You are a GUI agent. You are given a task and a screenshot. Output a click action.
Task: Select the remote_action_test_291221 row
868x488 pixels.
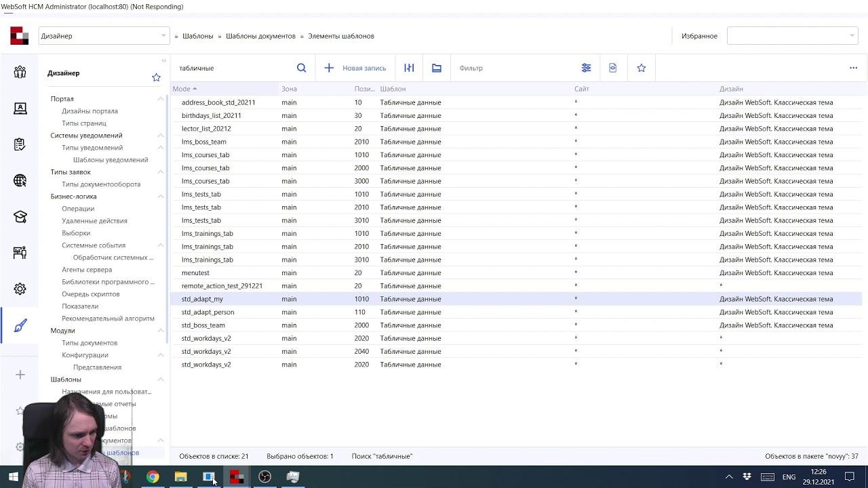coord(516,286)
